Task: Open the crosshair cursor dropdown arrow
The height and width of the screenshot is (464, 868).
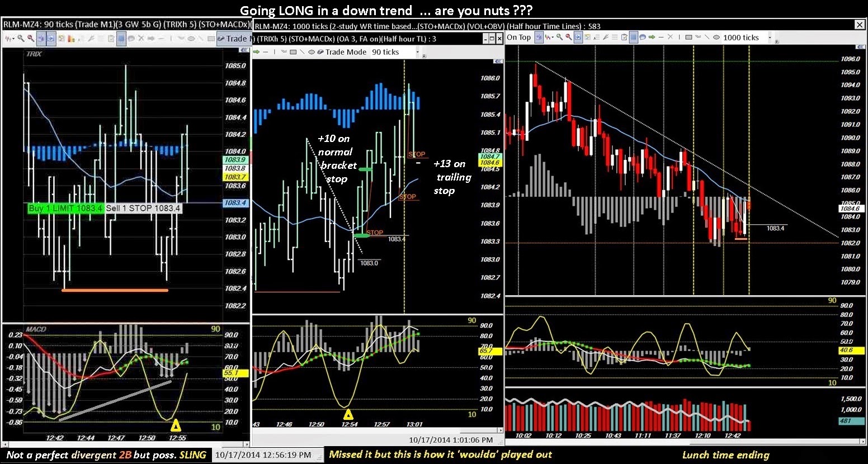Action: click(13, 39)
